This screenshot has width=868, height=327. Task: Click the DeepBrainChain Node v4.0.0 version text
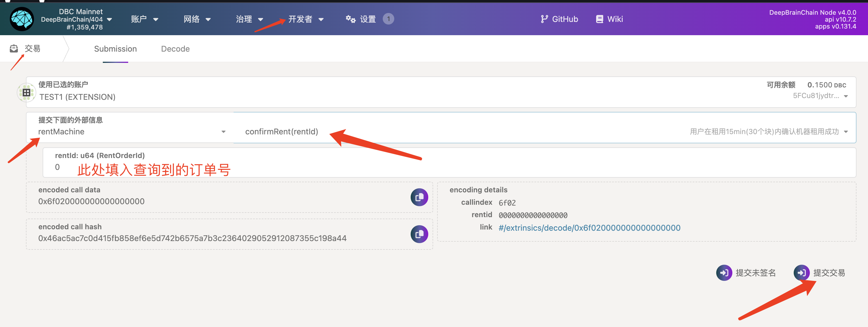(812, 12)
